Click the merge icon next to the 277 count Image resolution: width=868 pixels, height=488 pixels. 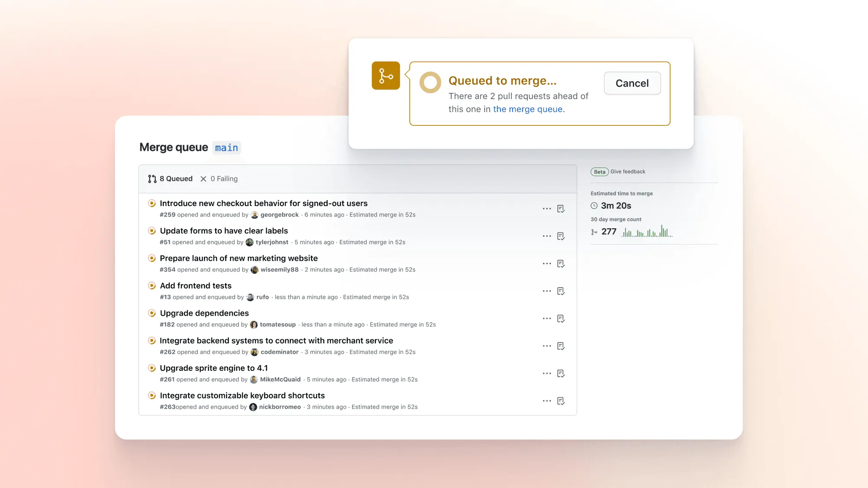point(594,232)
